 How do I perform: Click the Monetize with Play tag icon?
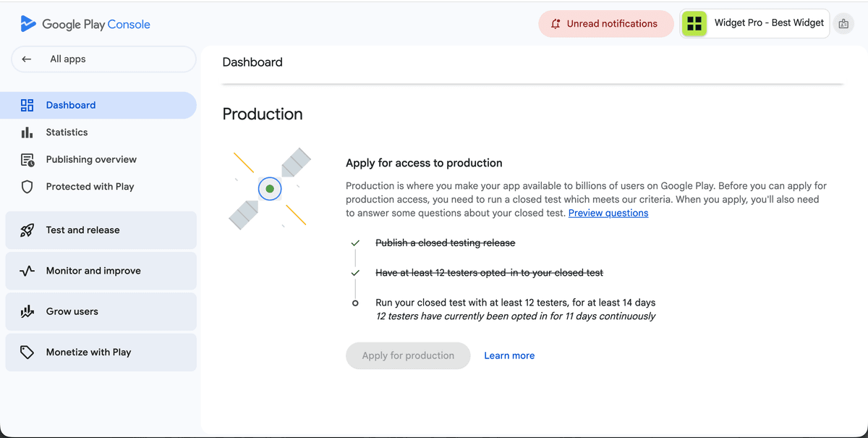(27, 353)
